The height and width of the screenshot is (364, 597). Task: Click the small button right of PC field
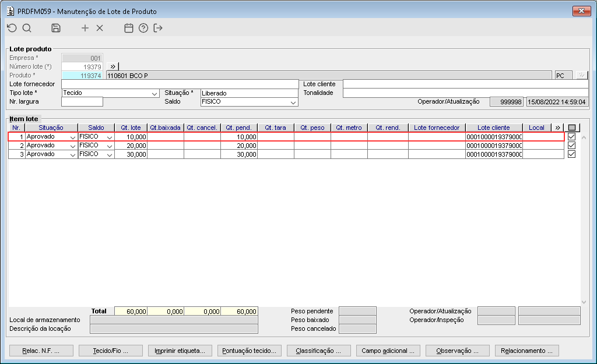[x=582, y=75]
